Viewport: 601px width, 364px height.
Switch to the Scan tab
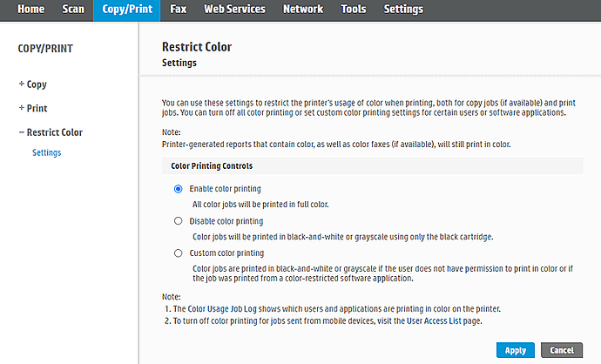(x=73, y=10)
